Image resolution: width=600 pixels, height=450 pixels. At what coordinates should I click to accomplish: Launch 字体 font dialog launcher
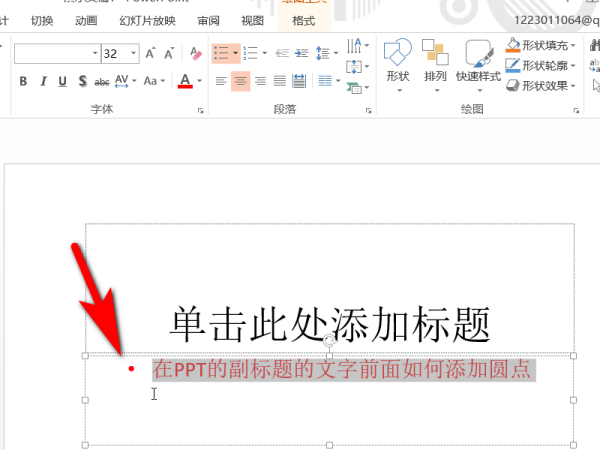click(201, 111)
